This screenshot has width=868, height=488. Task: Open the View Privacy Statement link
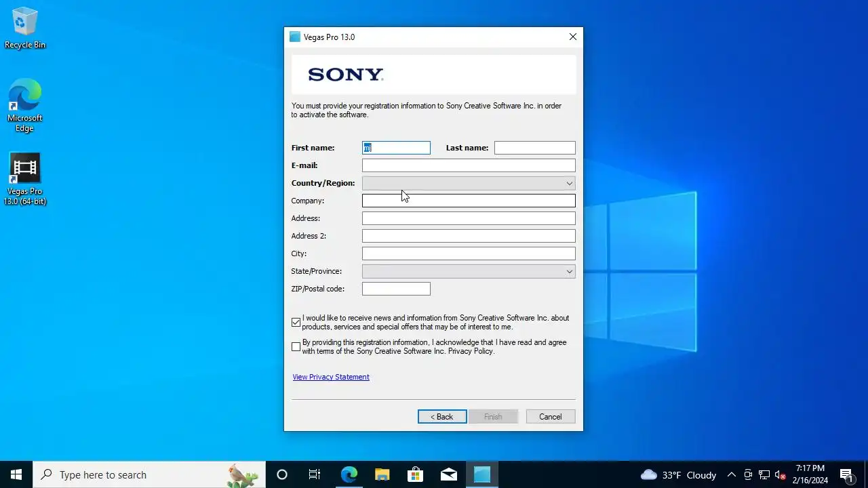click(331, 377)
